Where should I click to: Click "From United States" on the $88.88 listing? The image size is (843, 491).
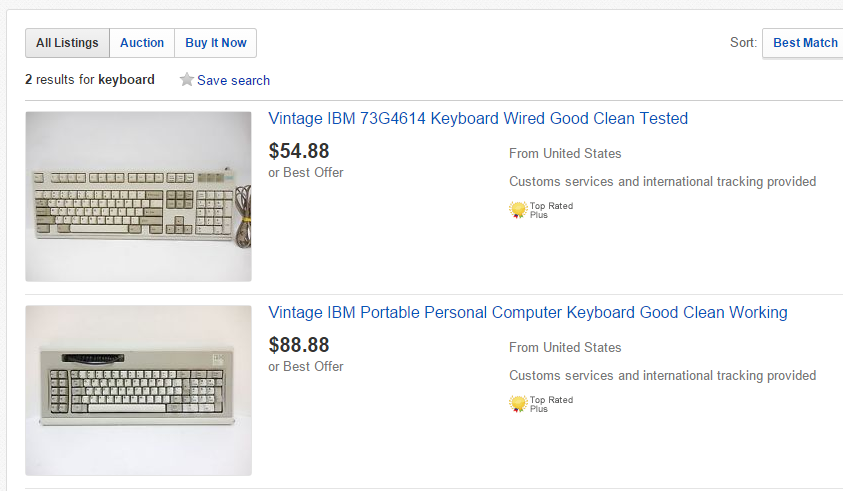tap(565, 348)
